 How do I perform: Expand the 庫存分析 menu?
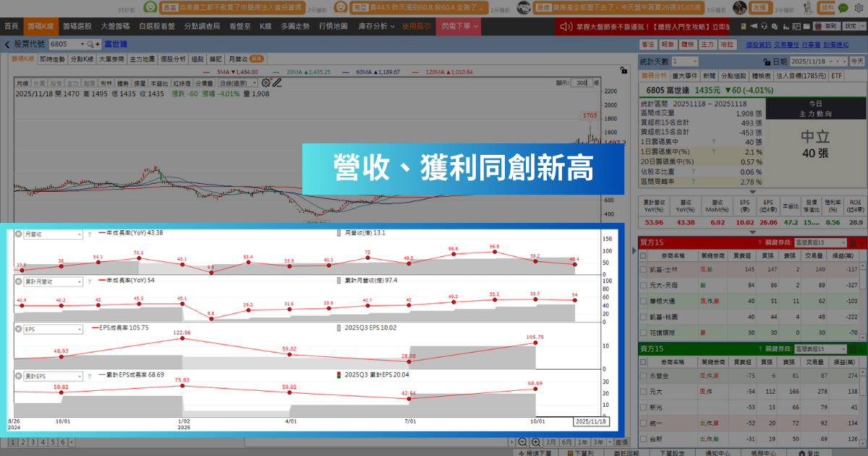(378, 26)
